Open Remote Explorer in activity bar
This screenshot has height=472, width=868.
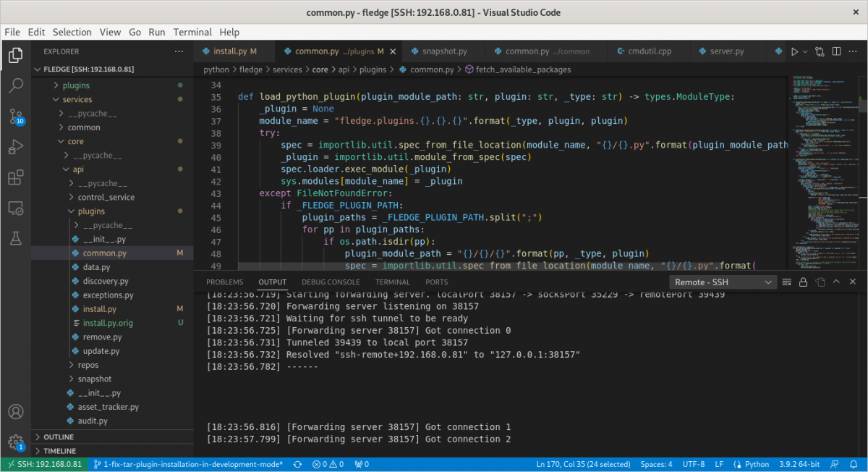pos(15,208)
